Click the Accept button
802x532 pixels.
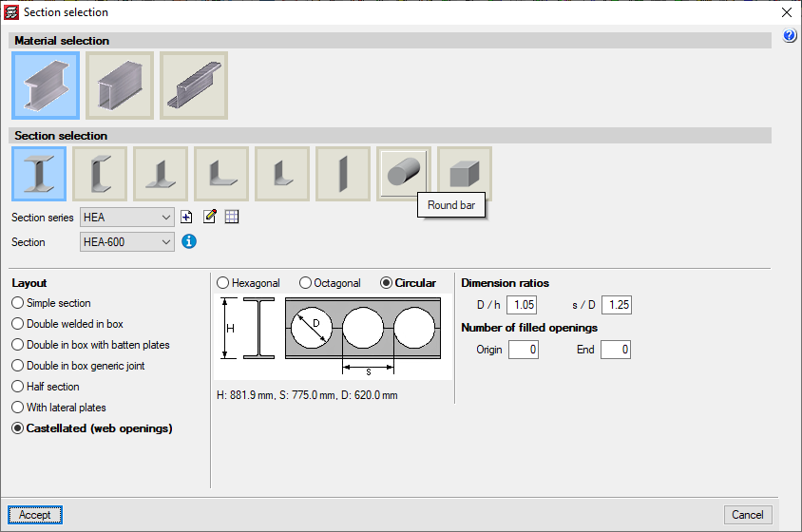pos(35,515)
